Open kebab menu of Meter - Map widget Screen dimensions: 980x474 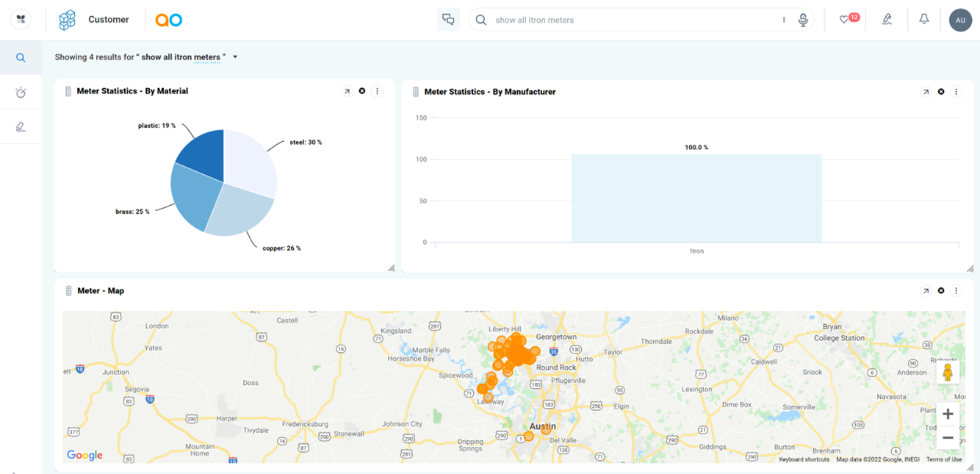pyautogui.click(x=956, y=291)
